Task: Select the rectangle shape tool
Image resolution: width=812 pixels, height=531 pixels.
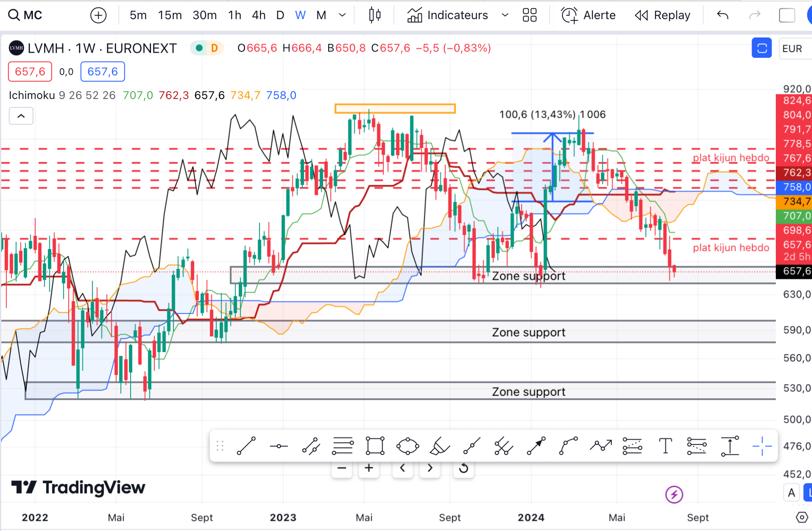Action: tap(375, 446)
